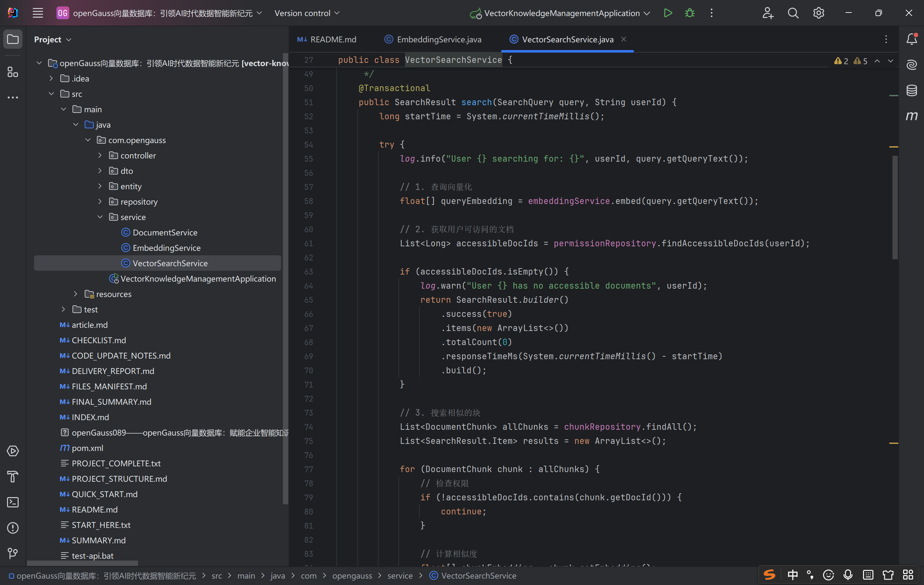Click the service breadcrumb in status bar
Image resolution: width=924 pixels, height=585 pixels.
(399, 576)
